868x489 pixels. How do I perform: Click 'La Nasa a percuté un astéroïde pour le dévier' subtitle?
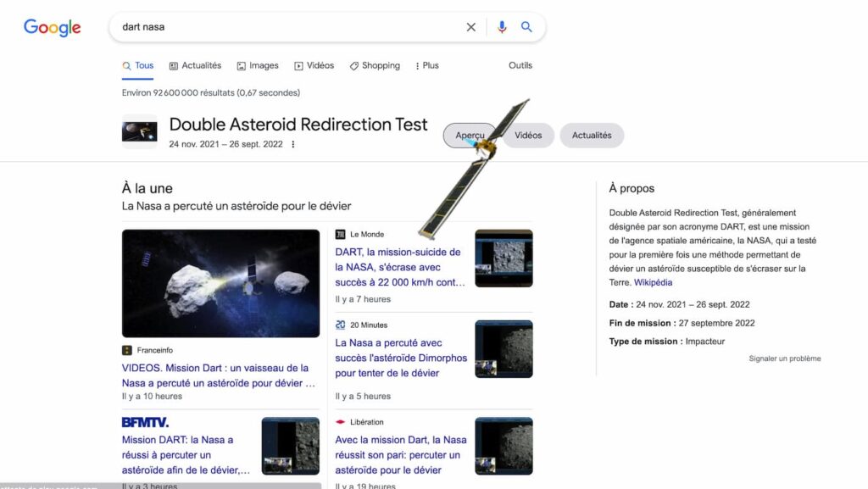tap(236, 206)
